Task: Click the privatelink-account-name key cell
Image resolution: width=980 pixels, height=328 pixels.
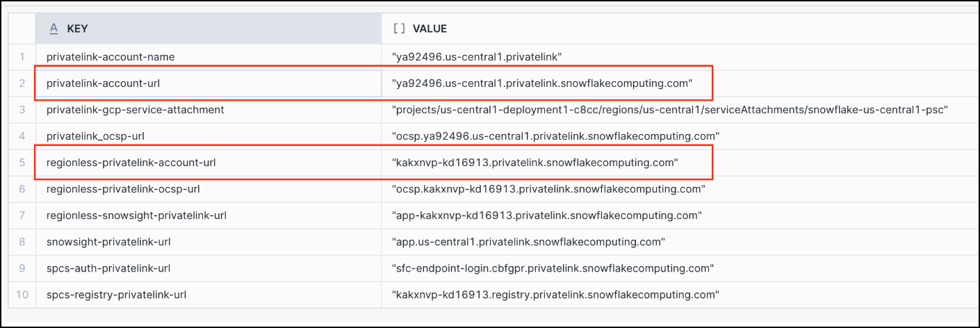Action: pyautogui.click(x=111, y=56)
